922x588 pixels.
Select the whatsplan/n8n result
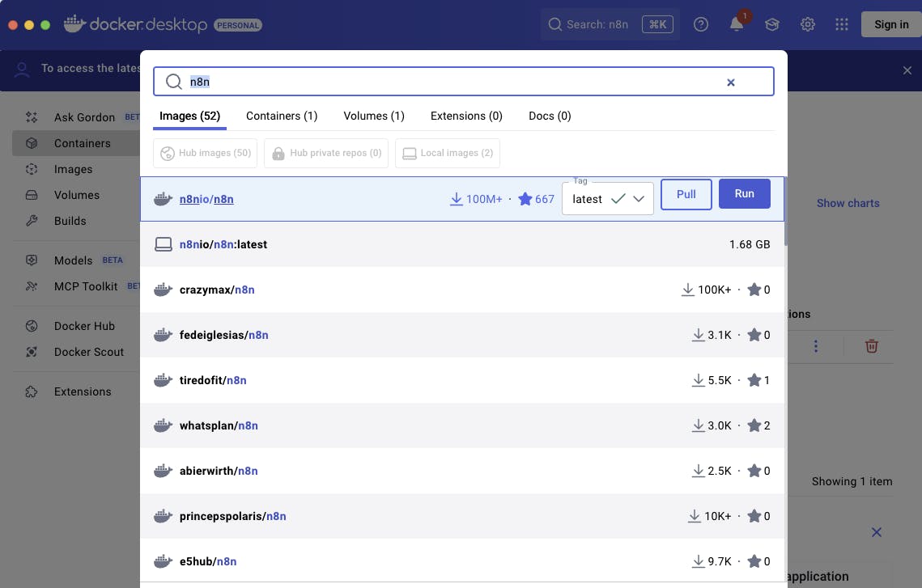pyautogui.click(x=462, y=425)
